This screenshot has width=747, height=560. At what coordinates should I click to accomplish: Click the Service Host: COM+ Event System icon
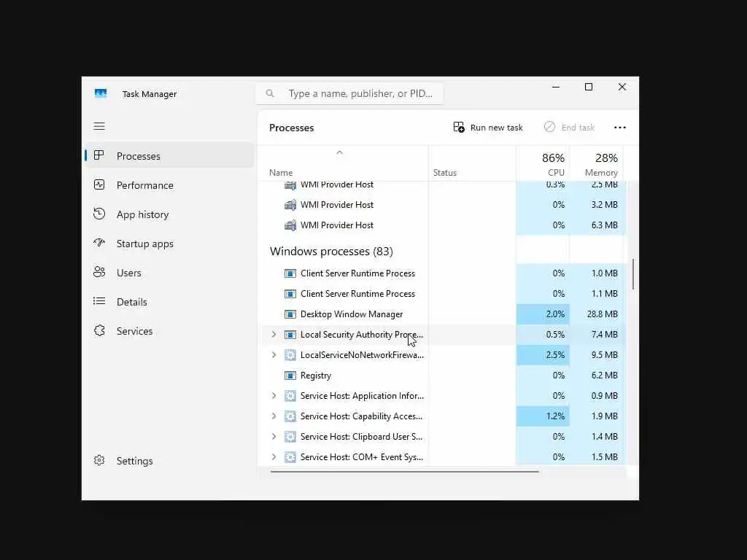290,457
